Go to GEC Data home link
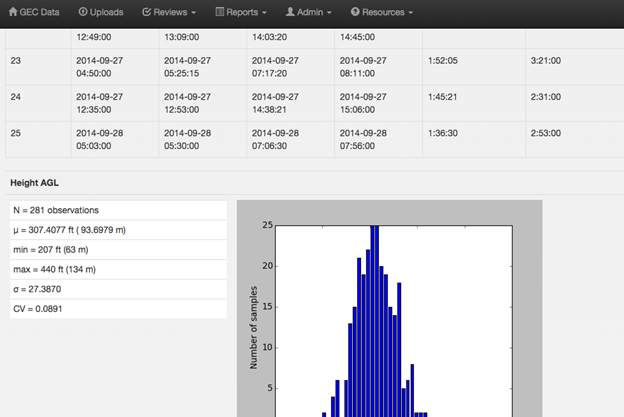Screen dimensions: 624x417 click(x=34, y=12)
